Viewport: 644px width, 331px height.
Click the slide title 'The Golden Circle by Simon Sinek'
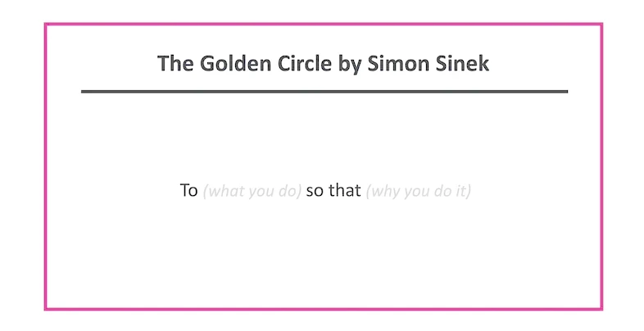pyautogui.click(x=324, y=64)
